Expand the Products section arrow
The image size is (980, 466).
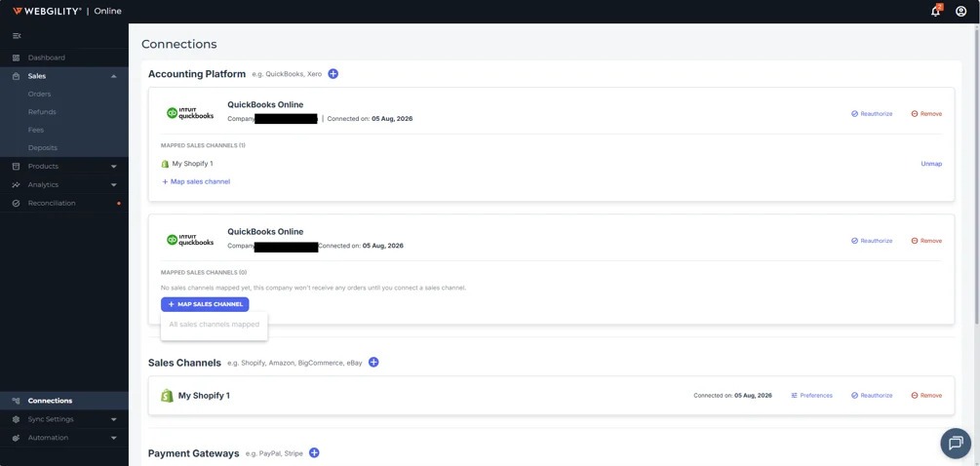click(114, 167)
